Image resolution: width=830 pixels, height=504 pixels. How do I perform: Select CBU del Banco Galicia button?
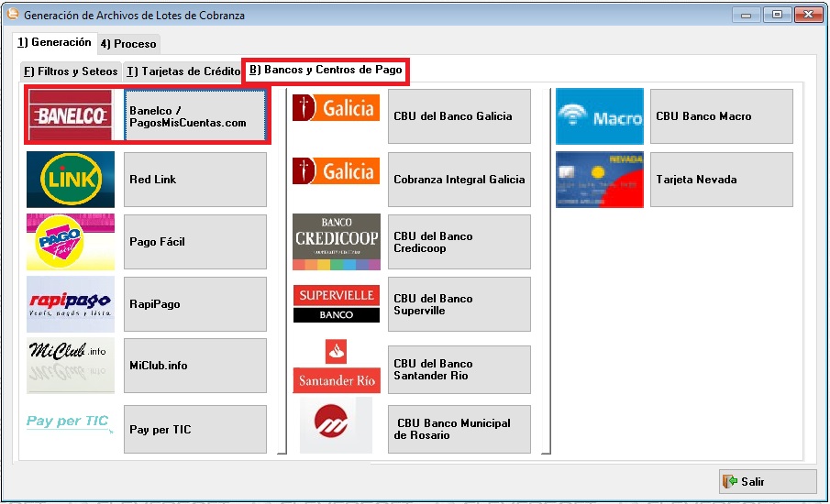[459, 116]
